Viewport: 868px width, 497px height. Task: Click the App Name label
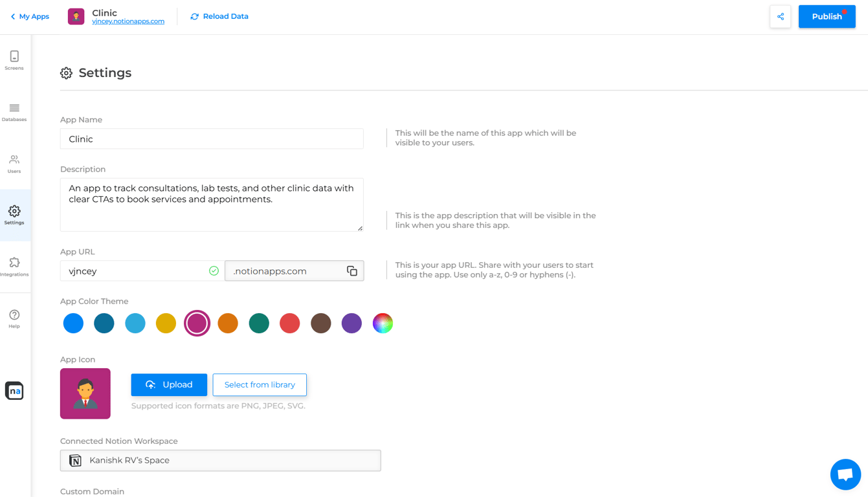[x=81, y=120]
